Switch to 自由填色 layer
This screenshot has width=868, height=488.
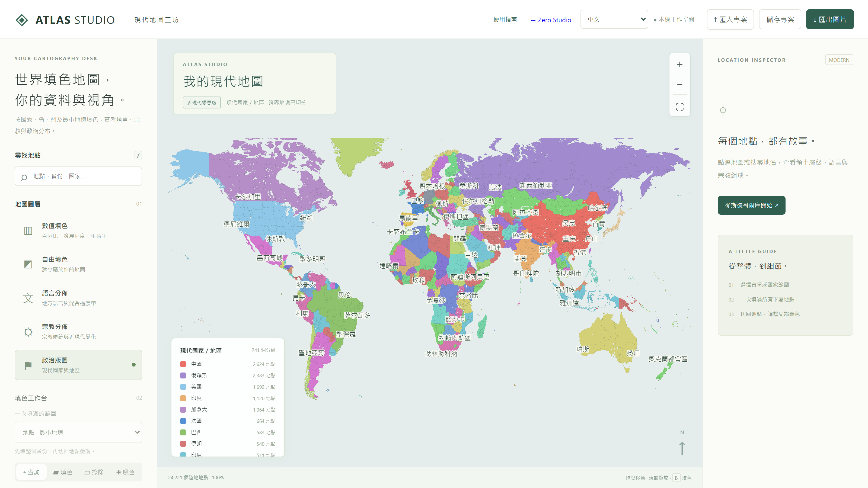78,264
